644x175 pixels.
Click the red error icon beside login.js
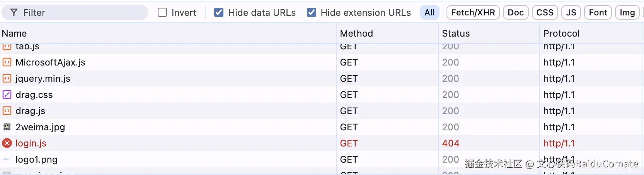[x=7, y=143]
